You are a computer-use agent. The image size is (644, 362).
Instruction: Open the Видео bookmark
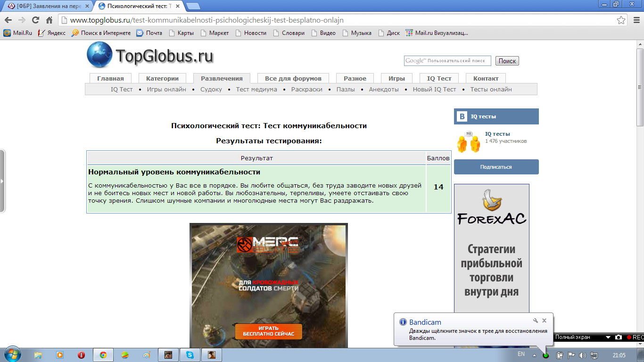click(323, 33)
